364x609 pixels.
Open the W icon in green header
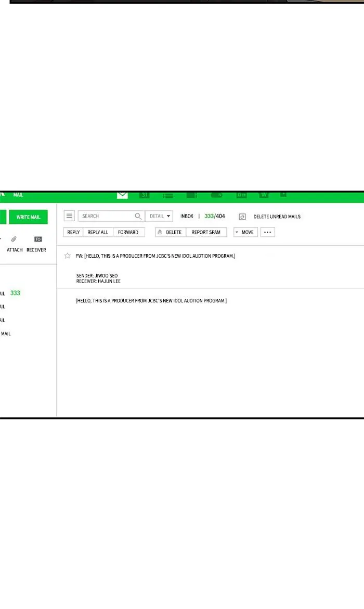(264, 195)
